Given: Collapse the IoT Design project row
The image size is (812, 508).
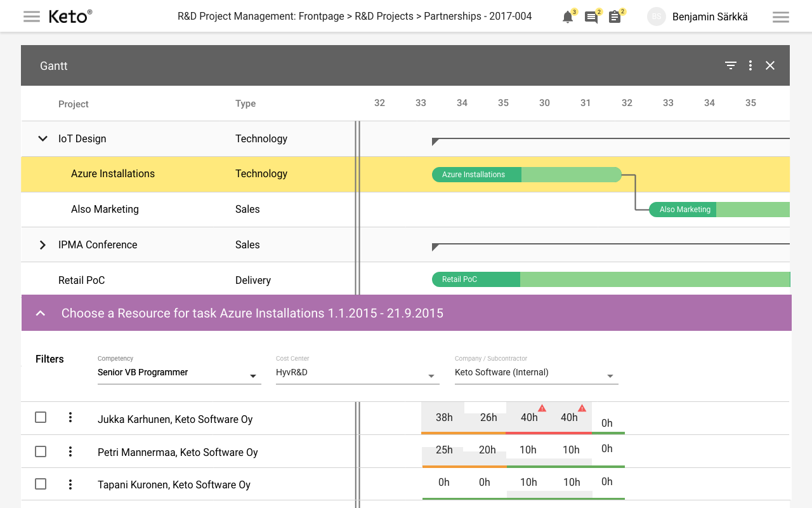Looking at the screenshot, I should pos(43,138).
